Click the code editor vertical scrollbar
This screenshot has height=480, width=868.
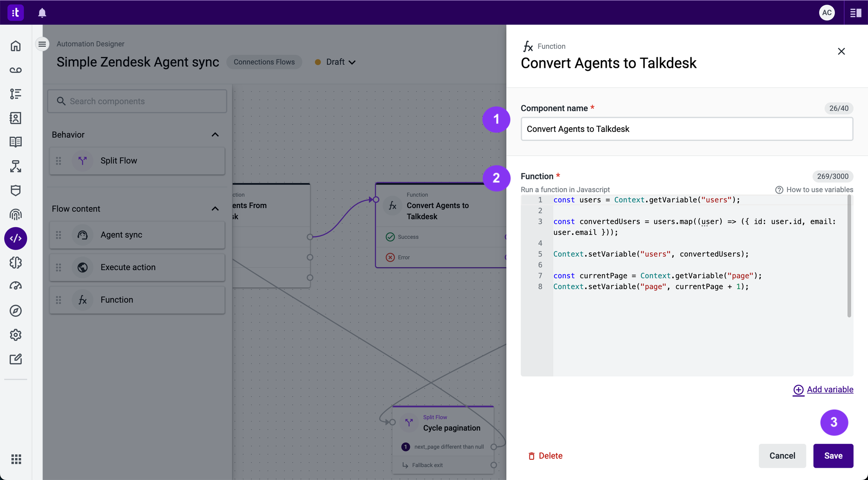pos(849,256)
